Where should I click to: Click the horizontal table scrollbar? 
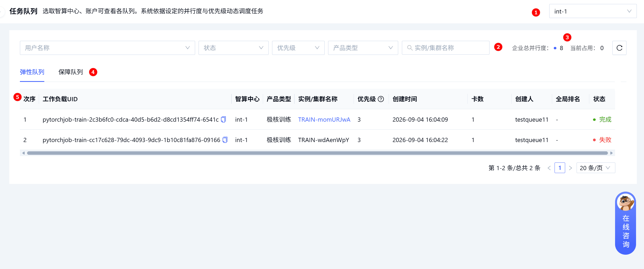tap(317, 153)
